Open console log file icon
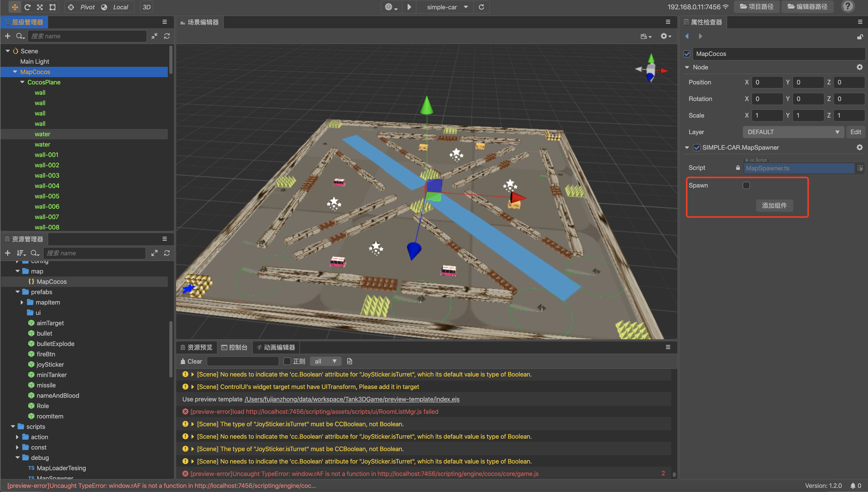The width and height of the screenshot is (868, 492). [350, 361]
